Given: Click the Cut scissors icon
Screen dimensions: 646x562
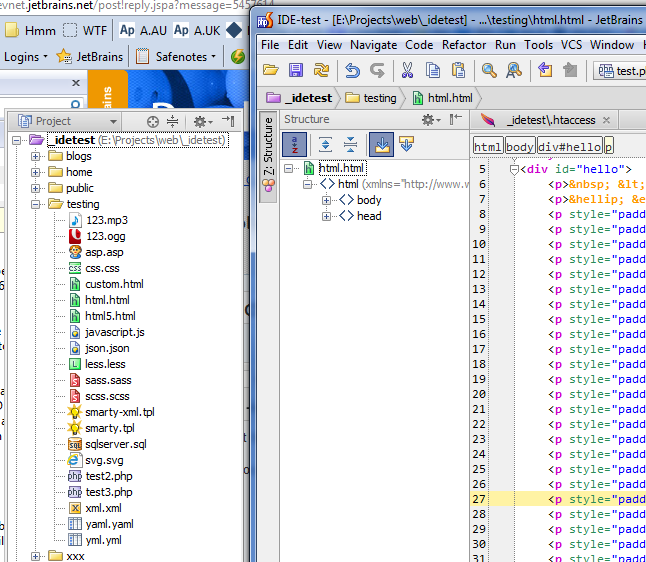Looking at the screenshot, I should (407, 70).
